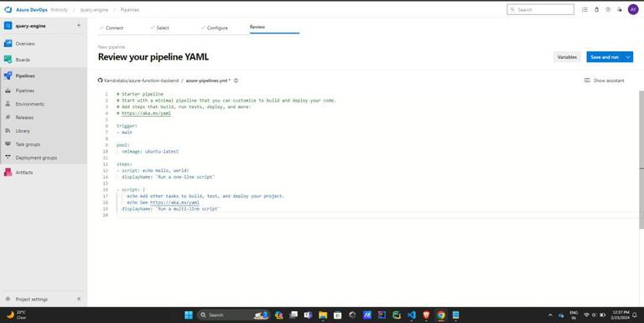Go to the Select step tab
644x323 pixels.
pos(163,28)
